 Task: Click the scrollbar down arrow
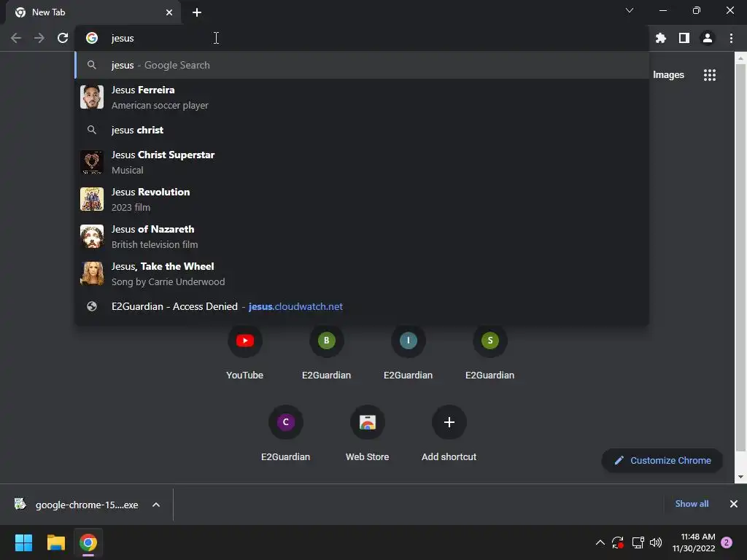tap(740, 477)
